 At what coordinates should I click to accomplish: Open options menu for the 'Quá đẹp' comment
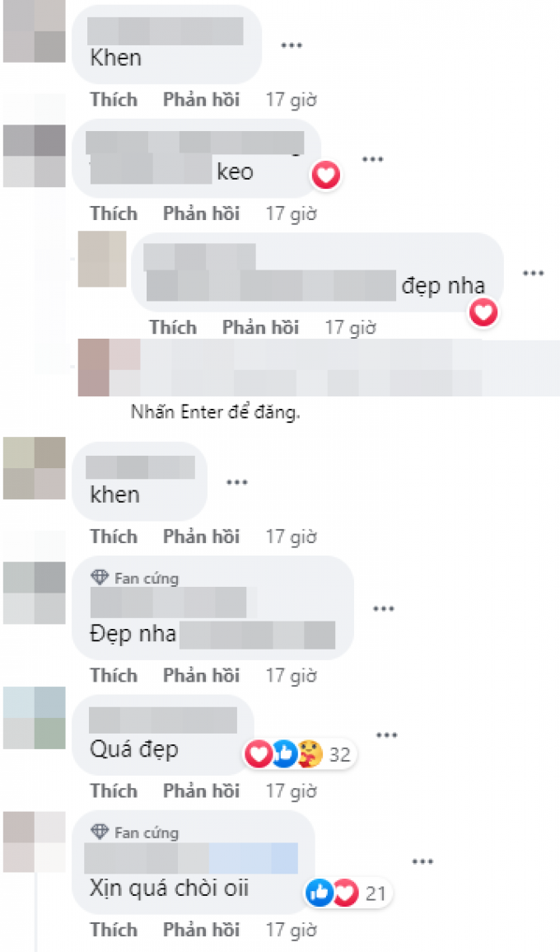pos(386,735)
